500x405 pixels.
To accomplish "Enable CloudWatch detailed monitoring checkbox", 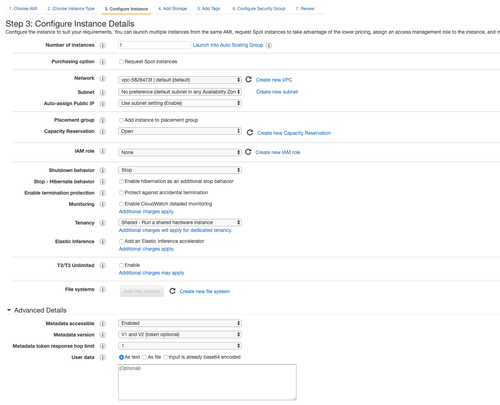I will click(x=121, y=204).
